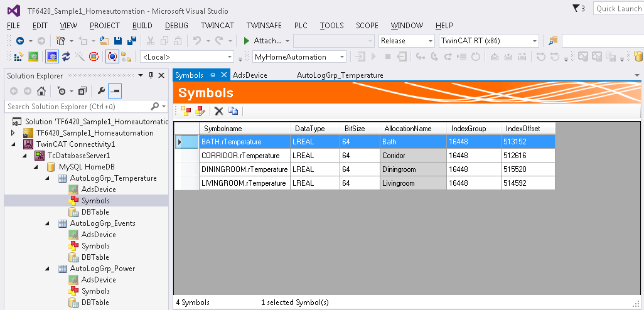
Task: Open Solution Explorer window options dropdown
Action: coord(141,75)
